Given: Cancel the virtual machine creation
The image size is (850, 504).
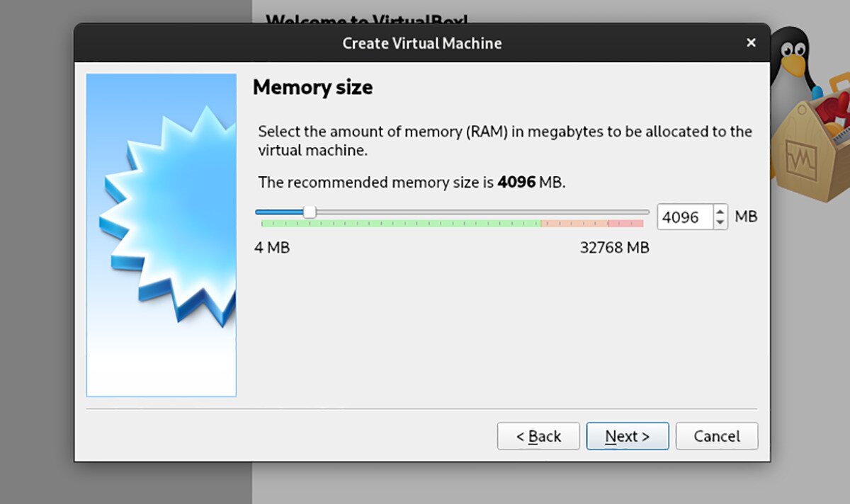Looking at the screenshot, I should coord(717,436).
